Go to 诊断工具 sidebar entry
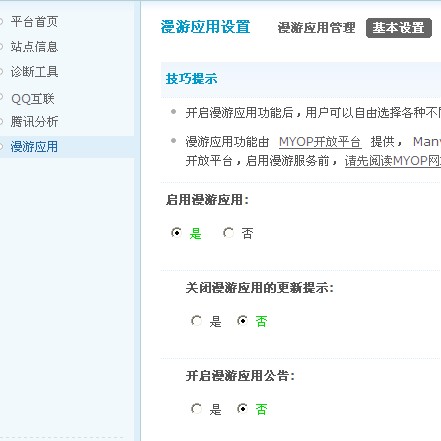Screen dimensions: 441x441 coord(34,72)
